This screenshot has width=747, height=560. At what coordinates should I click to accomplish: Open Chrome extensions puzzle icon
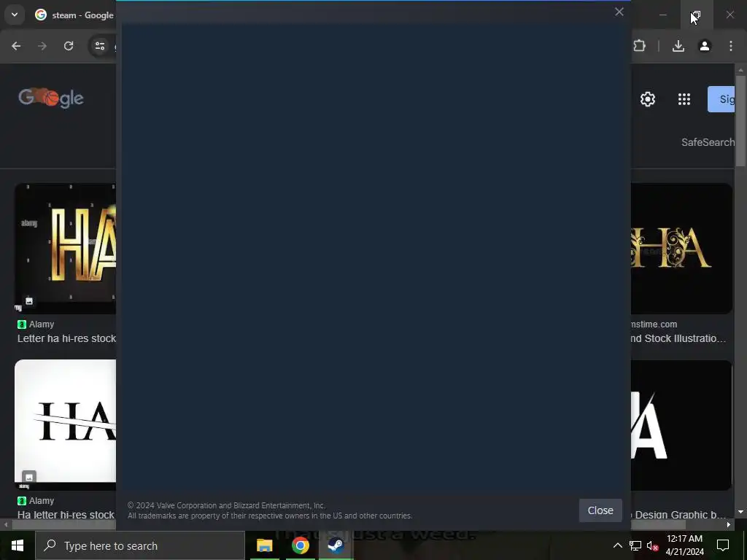(639, 46)
